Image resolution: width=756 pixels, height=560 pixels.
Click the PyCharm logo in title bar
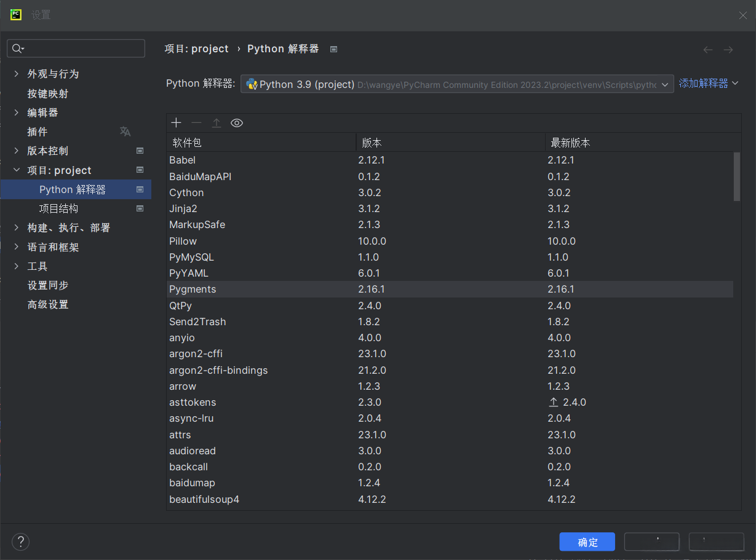16,15
